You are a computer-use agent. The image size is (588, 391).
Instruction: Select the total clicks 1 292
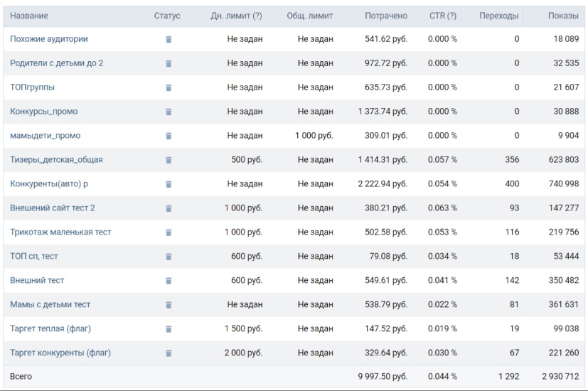[509, 376]
